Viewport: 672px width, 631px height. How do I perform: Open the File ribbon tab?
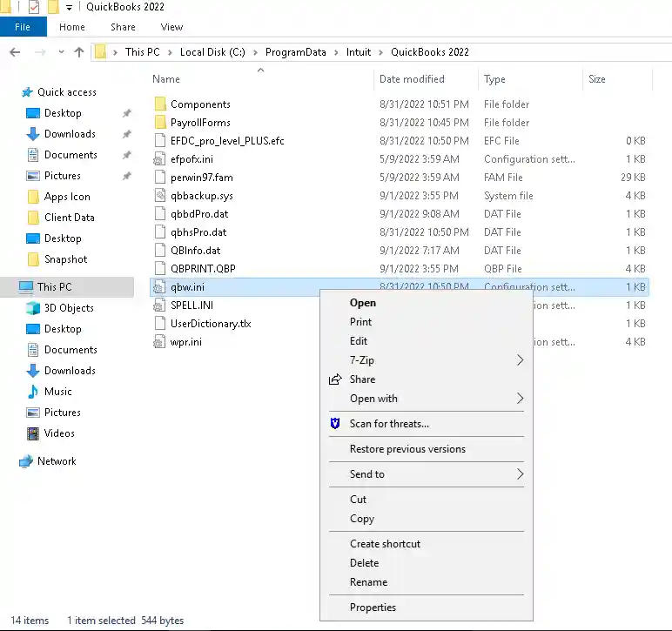pos(23,27)
